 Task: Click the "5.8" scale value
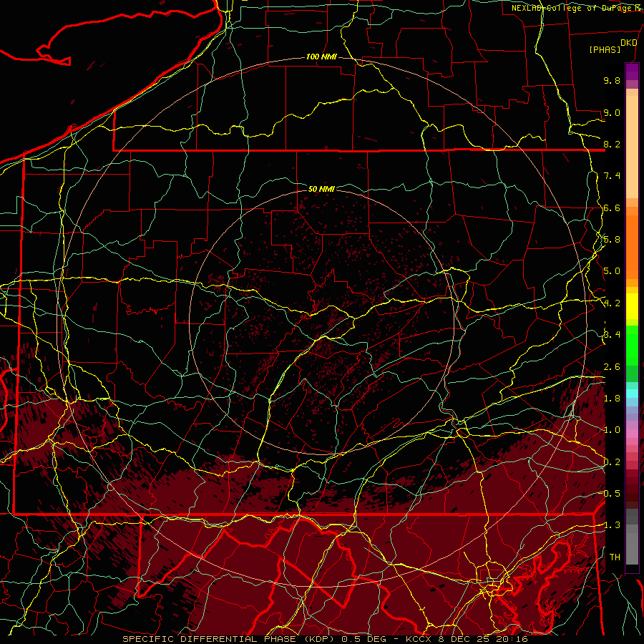[612, 240]
